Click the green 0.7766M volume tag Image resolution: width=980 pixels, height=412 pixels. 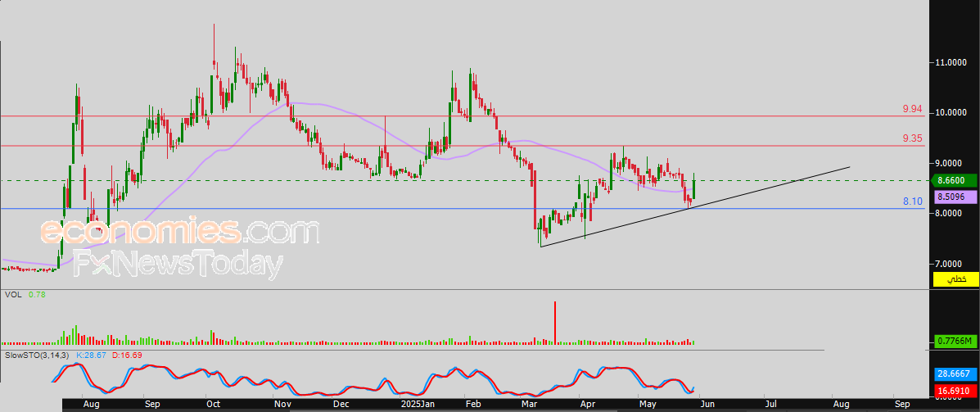pyautogui.click(x=955, y=341)
